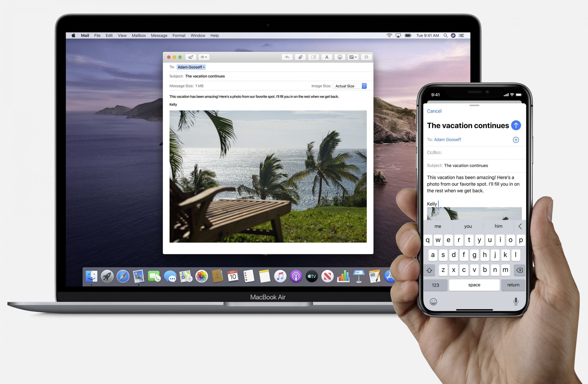
Task: Open the photo browser dropdown button
Action: click(353, 57)
